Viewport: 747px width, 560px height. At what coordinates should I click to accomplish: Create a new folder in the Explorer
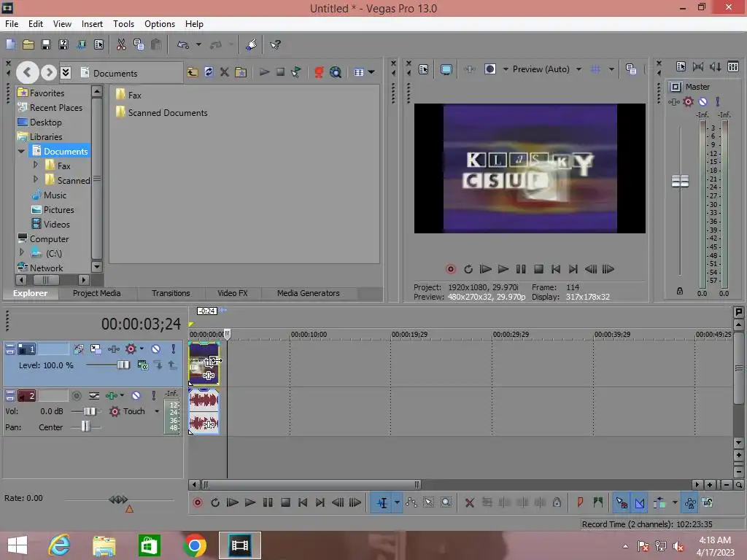coord(241,72)
